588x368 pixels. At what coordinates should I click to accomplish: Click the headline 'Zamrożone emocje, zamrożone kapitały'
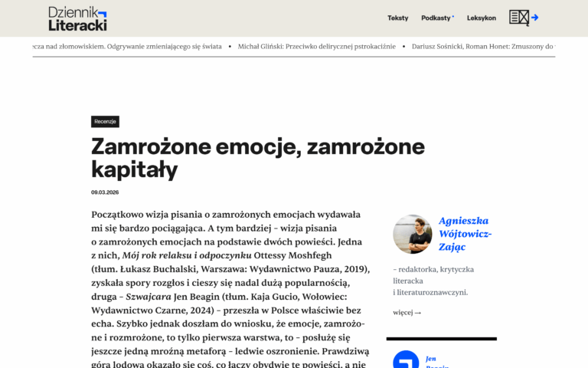257,157
